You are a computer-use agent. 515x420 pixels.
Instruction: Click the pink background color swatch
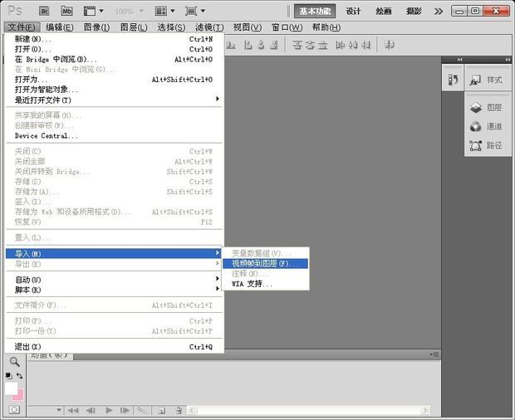pos(17,393)
